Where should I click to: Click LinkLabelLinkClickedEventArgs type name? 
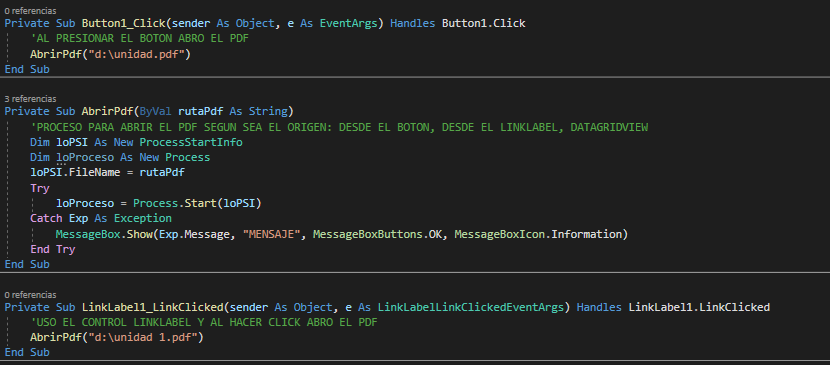click(x=471, y=307)
